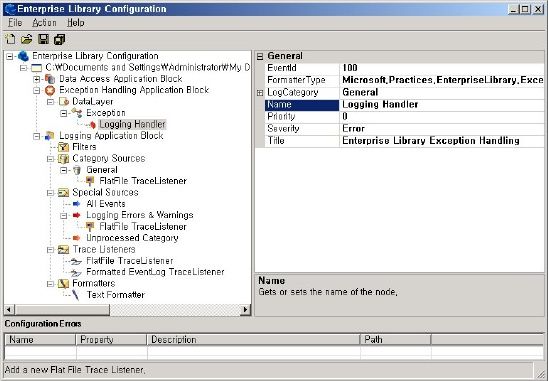
Task: Click the Exception type node icon
Action: coord(77,113)
